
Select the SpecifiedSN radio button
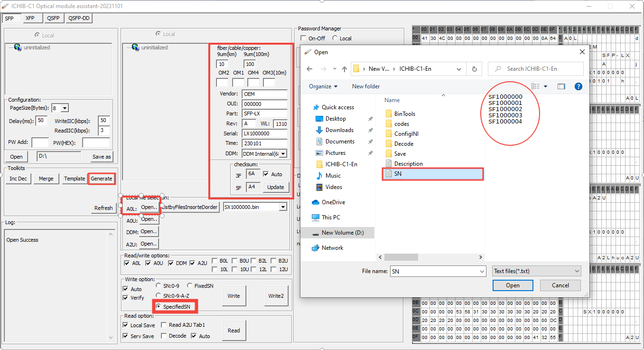[159, 306]
